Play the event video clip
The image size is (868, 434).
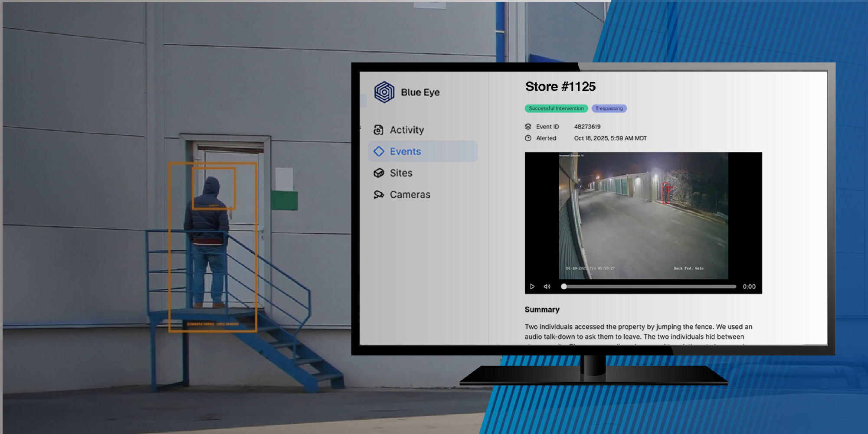tap(532, 287)
